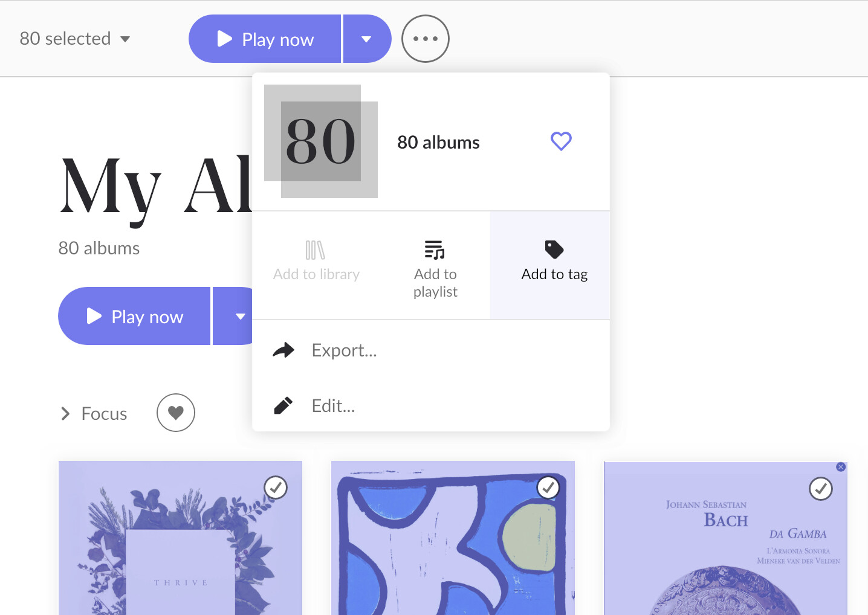Click the Edit pencil icon
The height and width of the screenshot is (615, 868).
pos(283,405)
